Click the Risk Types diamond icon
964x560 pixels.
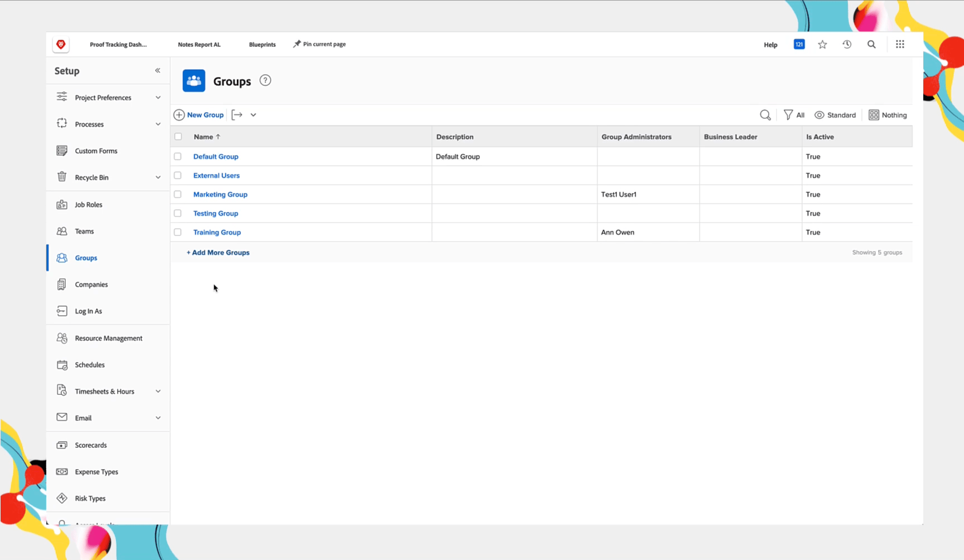[62, 498]
